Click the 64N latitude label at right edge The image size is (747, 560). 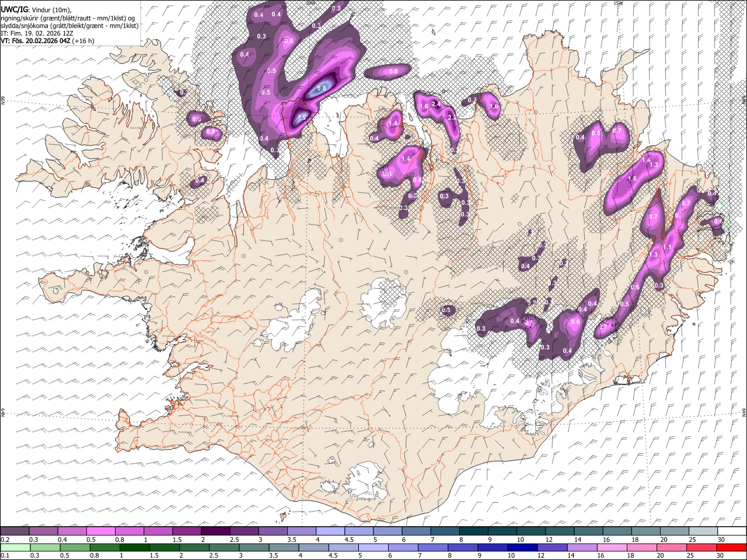(744, 412)
